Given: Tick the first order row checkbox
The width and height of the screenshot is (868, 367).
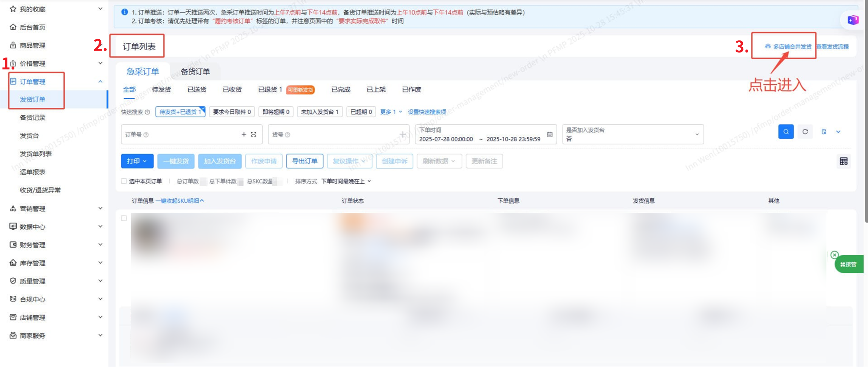Looking at the screenshot, I should coord(124,218).
